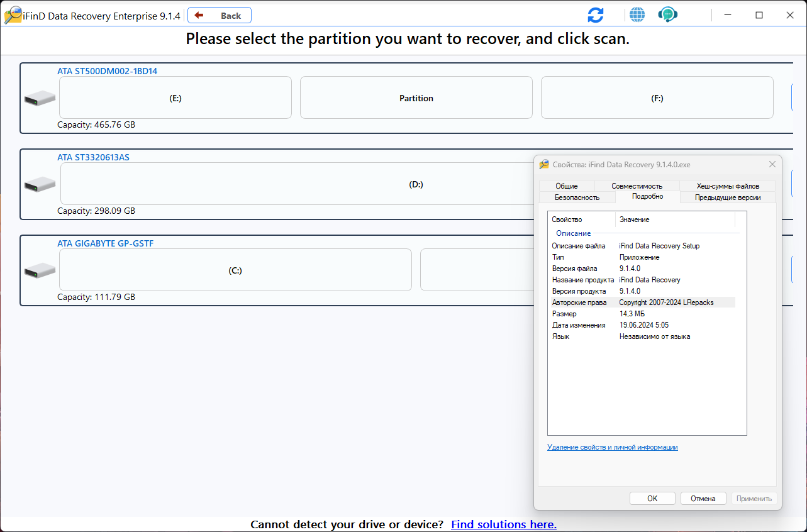Confirm properties dialog with OK
The width and height of the screenshot is (807, 532).
pos(652,499)
